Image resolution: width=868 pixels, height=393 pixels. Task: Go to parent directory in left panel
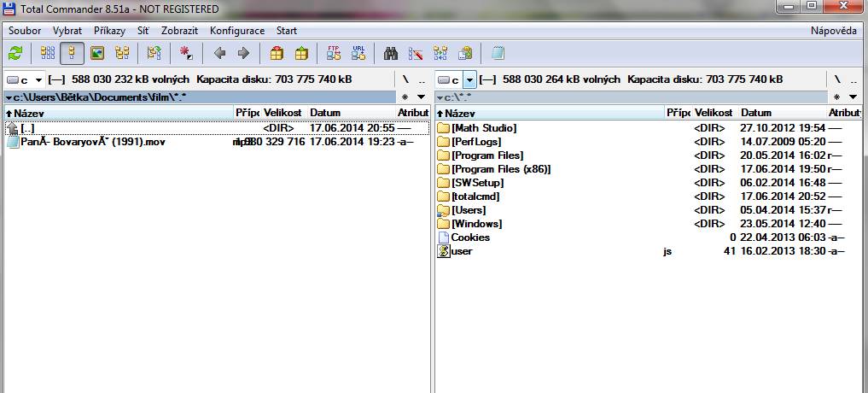(422, 79)
